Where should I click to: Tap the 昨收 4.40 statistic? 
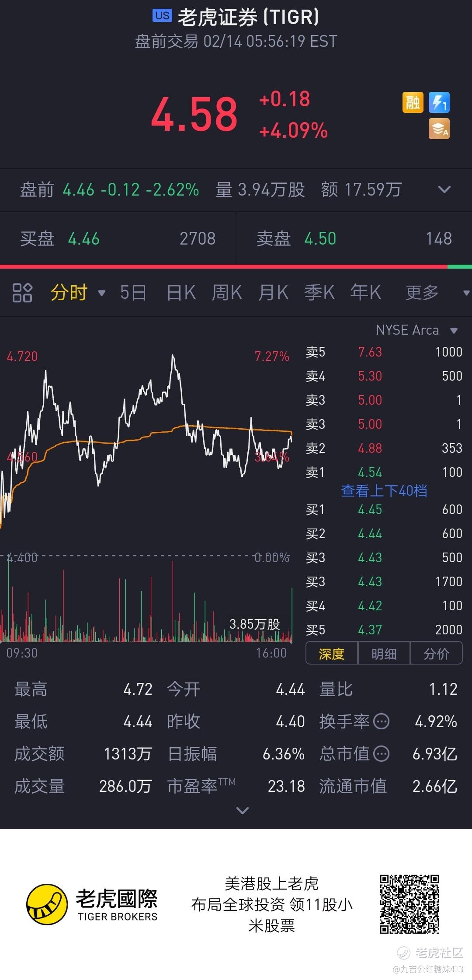click(x=236, y=722)
